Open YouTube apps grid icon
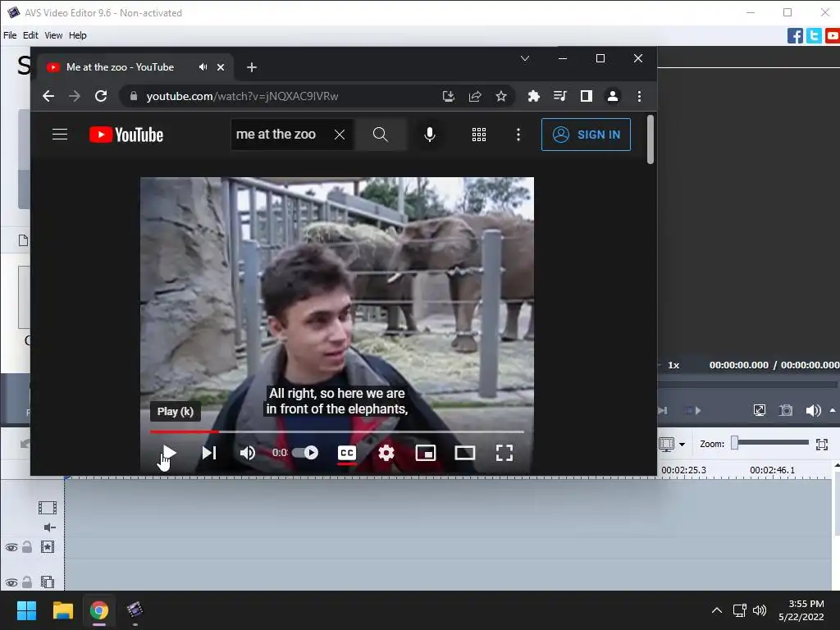Image resolution: width=840 pixels, height=630 pixels. click(x=479, y=135)
